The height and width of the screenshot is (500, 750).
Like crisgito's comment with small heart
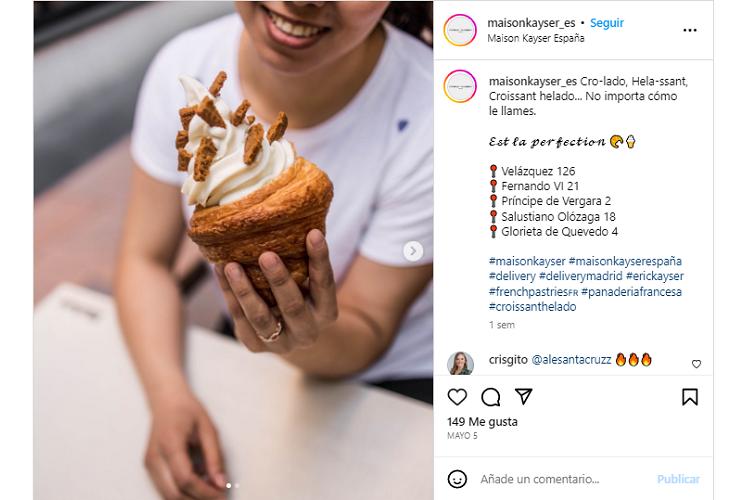pos(696,364)
